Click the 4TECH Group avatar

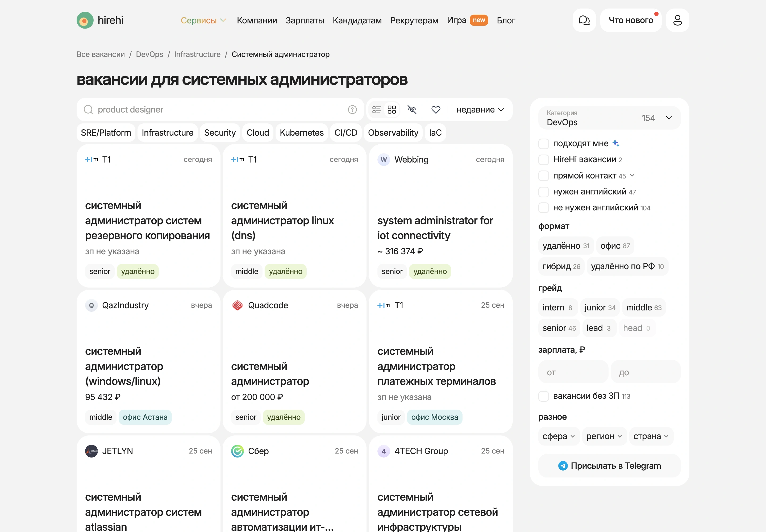coord(384,451)
